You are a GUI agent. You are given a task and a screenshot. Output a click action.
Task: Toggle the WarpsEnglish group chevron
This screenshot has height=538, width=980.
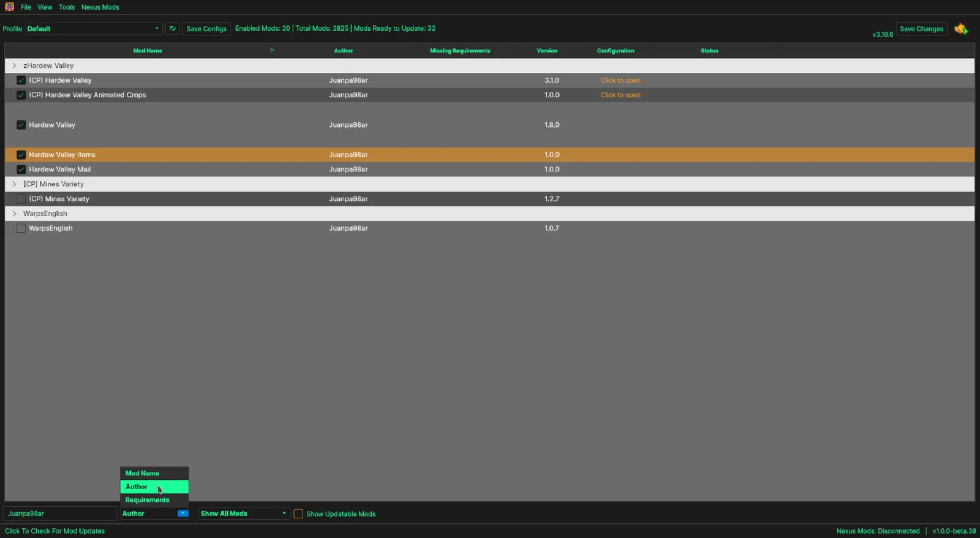click(15, 214)
